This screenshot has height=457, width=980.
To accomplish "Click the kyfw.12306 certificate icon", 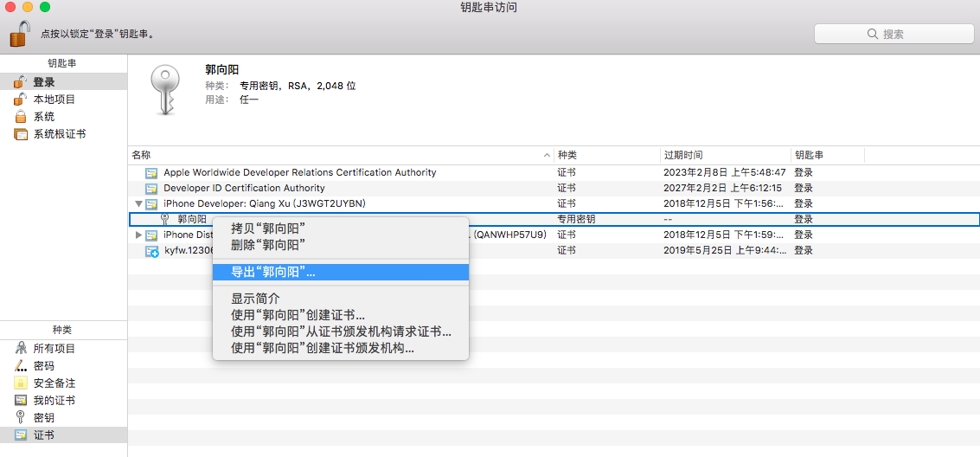I will 152,251.
